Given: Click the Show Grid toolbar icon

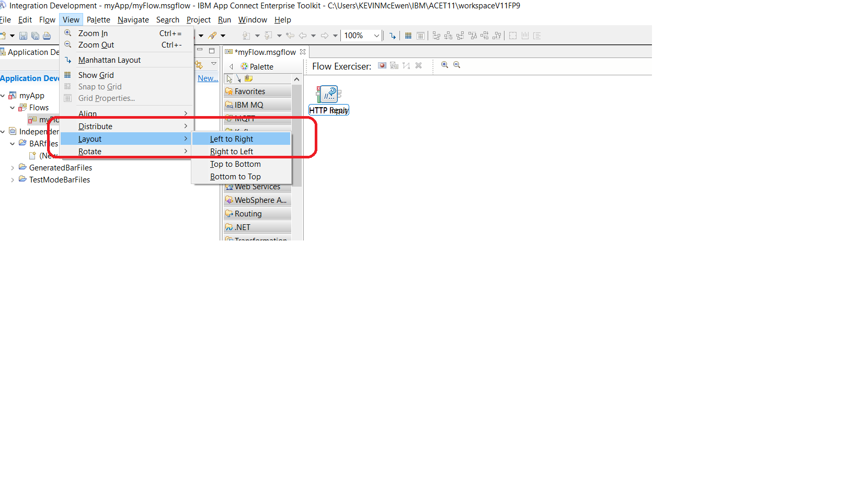Looking at the screenshot, I should click(x=408, y=36).
